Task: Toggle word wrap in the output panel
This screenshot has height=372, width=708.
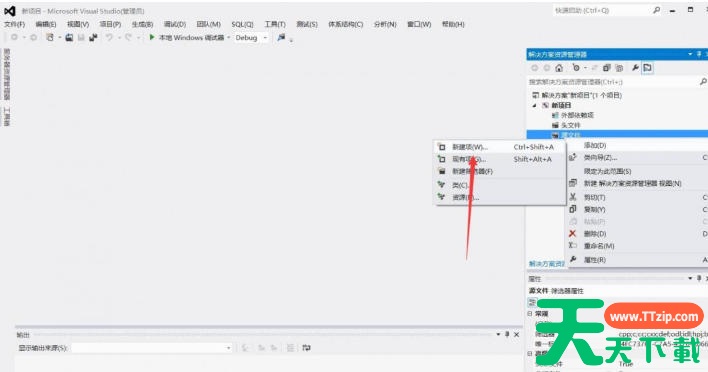Action: [x=307, y=348]
